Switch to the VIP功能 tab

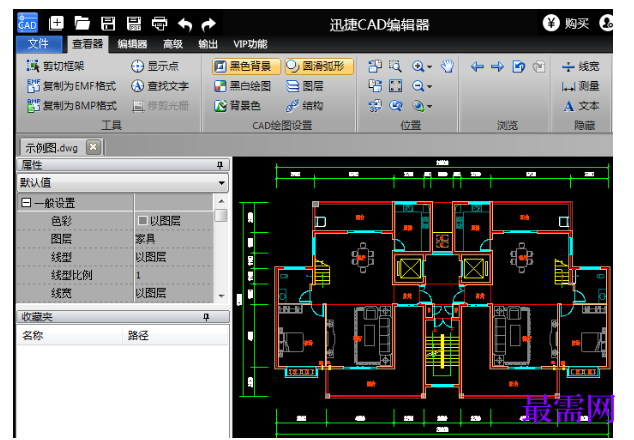coord(250,44)
